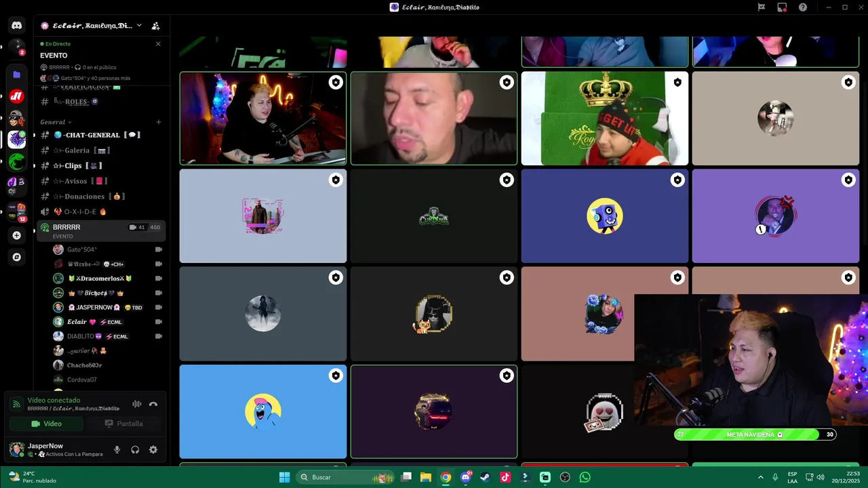Select the BRRRRR stage channel
The image size is (868, 488).
point(101,230)
